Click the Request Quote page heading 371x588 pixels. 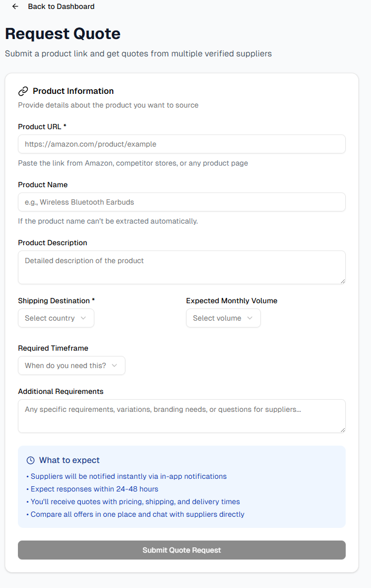(x=63, y=34)
